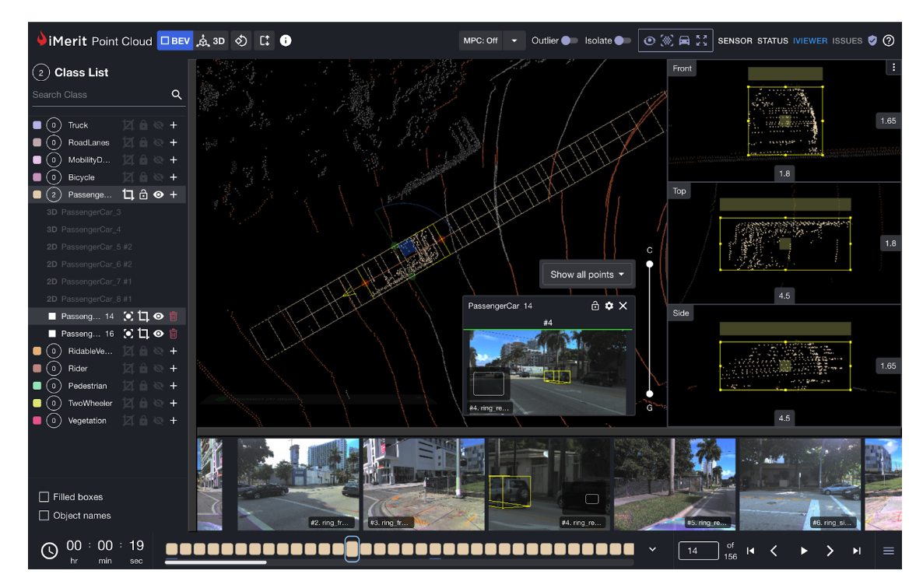Switch to 3D view mode
Image resolution: width=923 pixels, height=588 pixels.
[x=212, y=40]
